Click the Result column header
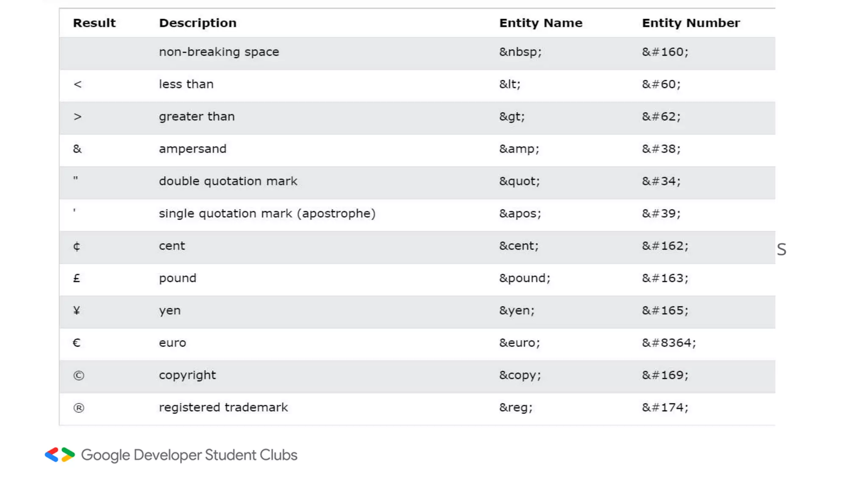This screenshot has width=868, height=488. click(94, 23)
